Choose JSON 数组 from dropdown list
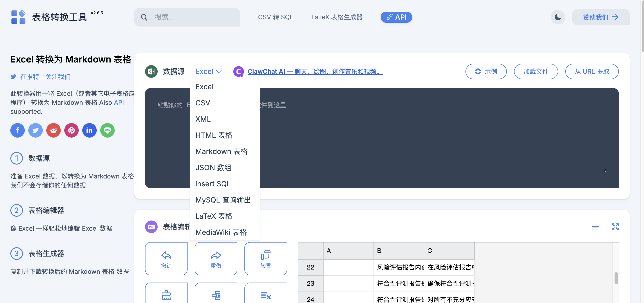This screenshot has height=303, width=644. tap(213, 167)
